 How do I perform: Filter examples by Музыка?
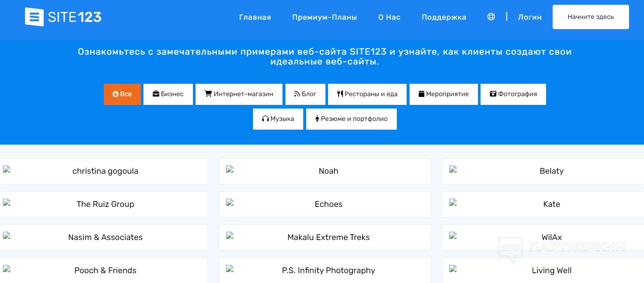click(278, 119)
